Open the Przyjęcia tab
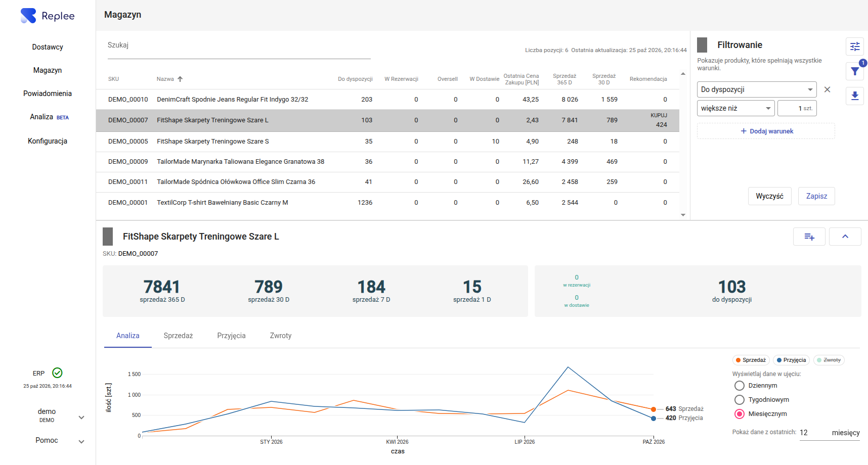The image size is (868, 465). point(231,336)
